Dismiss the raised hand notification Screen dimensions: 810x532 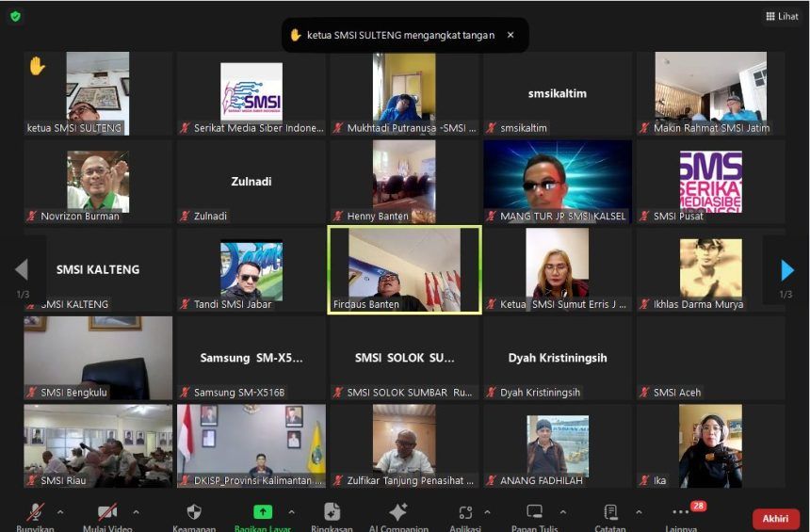[510, 35]
